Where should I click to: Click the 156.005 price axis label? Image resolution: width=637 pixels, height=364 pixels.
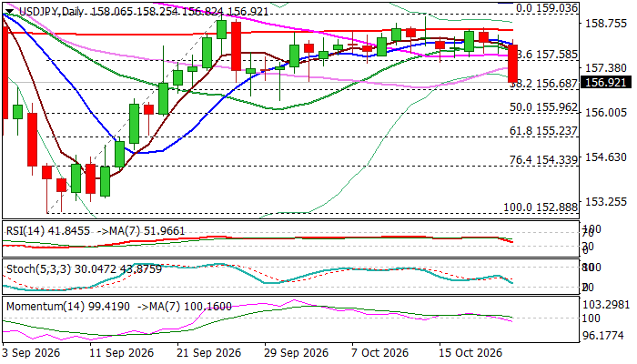pyautogui.click(x=605, y=113)
